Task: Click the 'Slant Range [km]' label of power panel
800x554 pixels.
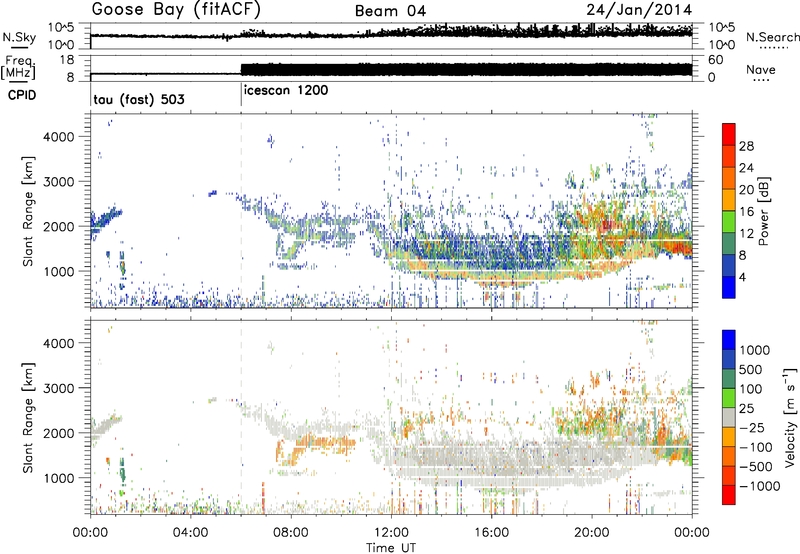Action: tap(28, 211)
